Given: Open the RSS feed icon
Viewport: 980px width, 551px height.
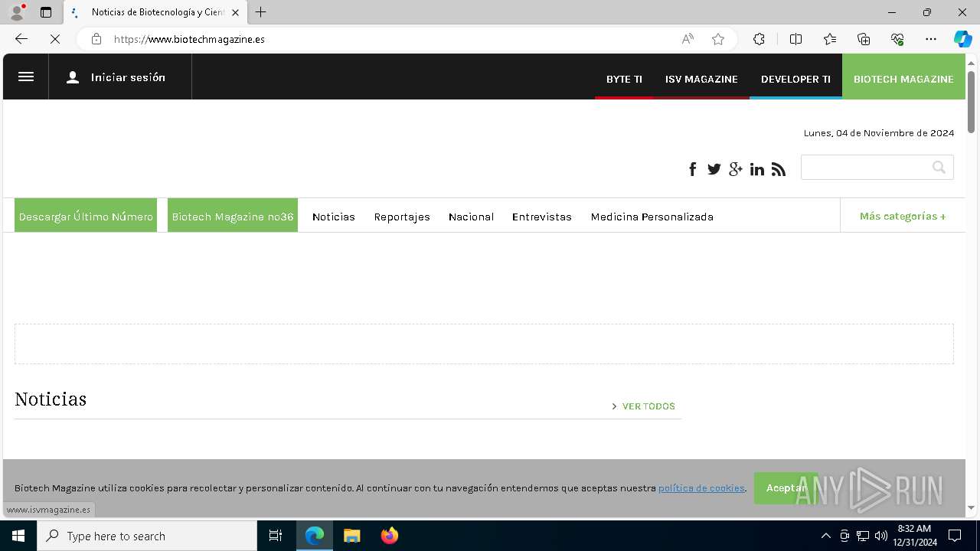Looking at the screenshot, I should (x=779, y=169).
